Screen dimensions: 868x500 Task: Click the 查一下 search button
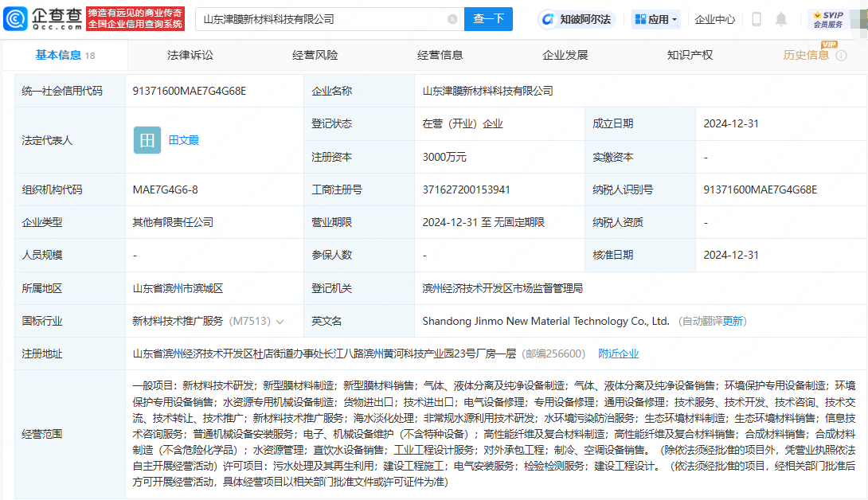pyautogui.click(x=488, y=19)
